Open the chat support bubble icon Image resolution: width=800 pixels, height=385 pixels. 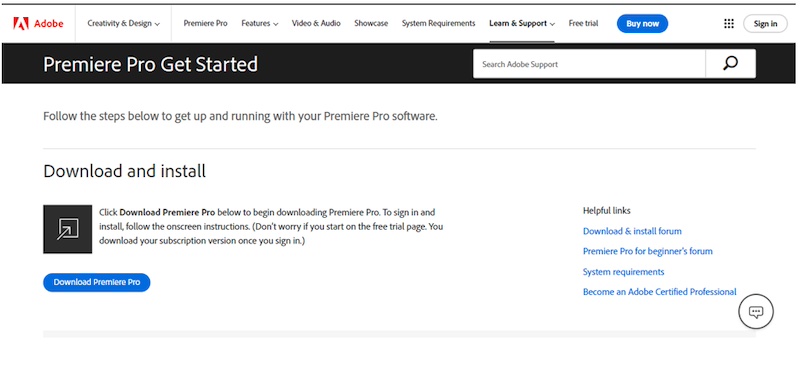coord(756,312)
